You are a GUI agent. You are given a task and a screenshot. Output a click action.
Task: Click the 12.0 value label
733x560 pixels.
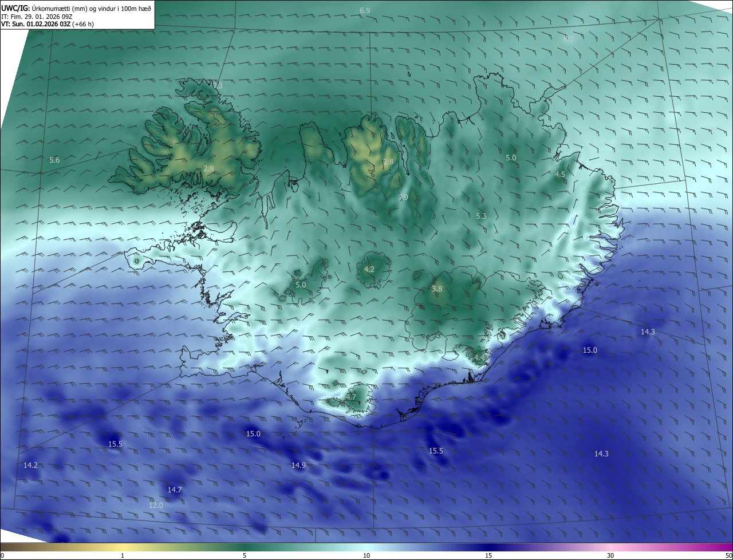156,505
